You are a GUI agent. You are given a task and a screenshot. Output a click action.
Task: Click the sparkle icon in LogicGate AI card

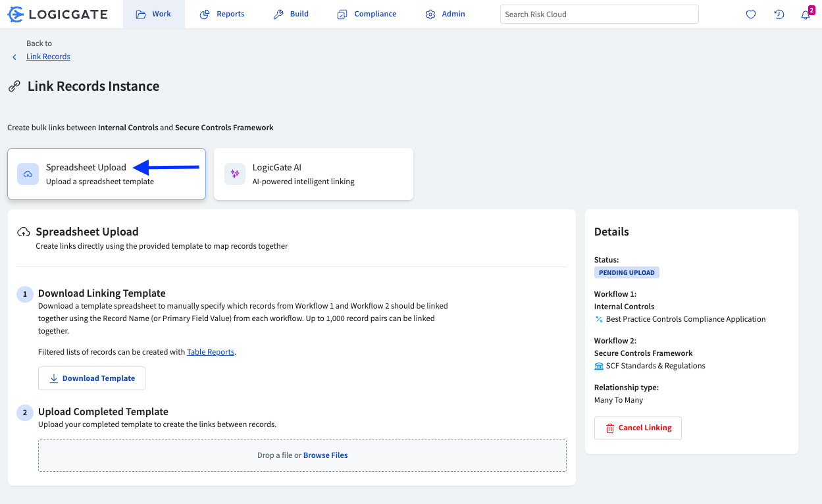click(235, 174)
